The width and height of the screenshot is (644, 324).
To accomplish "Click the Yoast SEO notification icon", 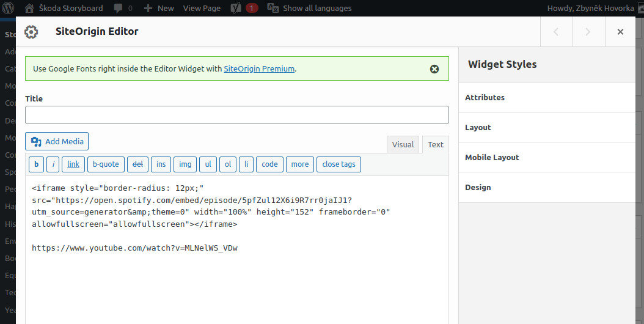I will tap(235, 8).
